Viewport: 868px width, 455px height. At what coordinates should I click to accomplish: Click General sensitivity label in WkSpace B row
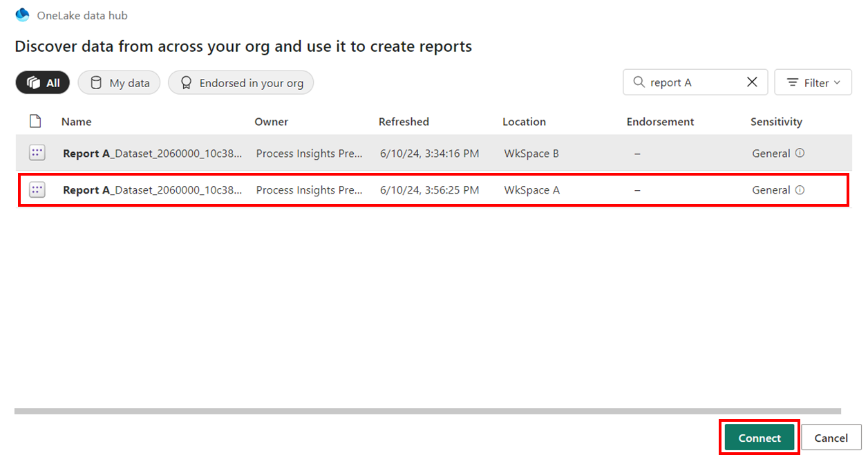(771, 154)
